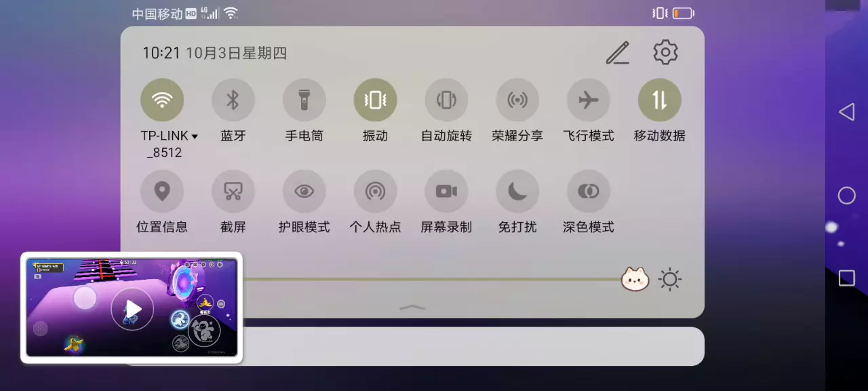Expand Wi-Fi network dropdown arrow

click(x=195, y=136)
